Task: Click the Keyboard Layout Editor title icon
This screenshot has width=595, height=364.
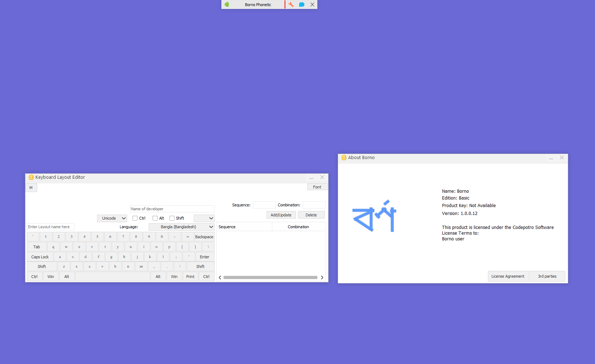Action: click(x=31, y=177)
